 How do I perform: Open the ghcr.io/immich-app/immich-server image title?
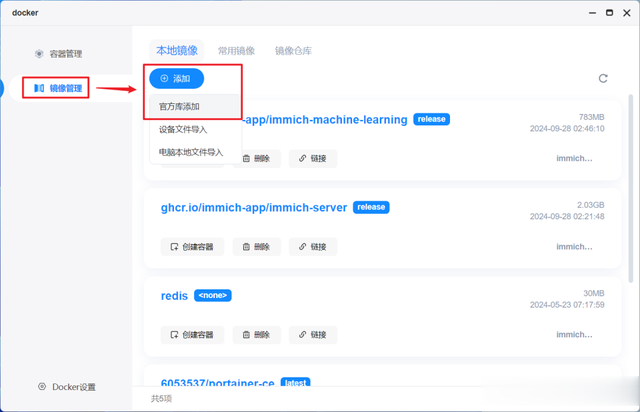pos(253,207)
